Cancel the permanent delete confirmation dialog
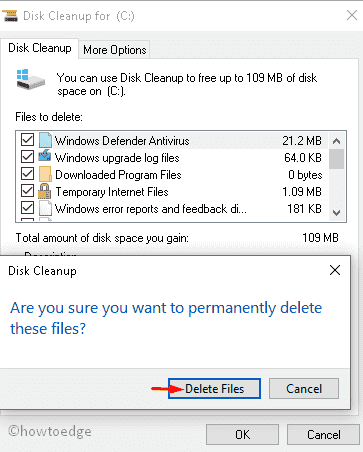This screenshot has width=363, height=452. point(304,389)
